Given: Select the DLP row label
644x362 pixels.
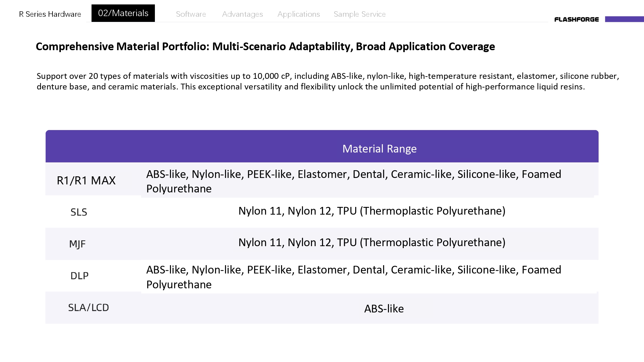Looking at the screenshot, I should [79, 276].
